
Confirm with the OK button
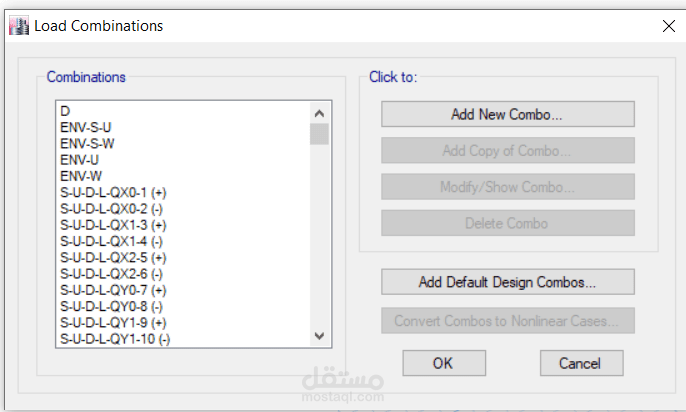point(443,363)
